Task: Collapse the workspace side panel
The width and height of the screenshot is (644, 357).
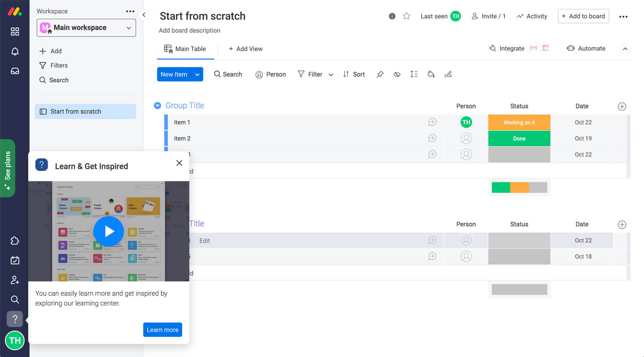Action: click(144, 15)
